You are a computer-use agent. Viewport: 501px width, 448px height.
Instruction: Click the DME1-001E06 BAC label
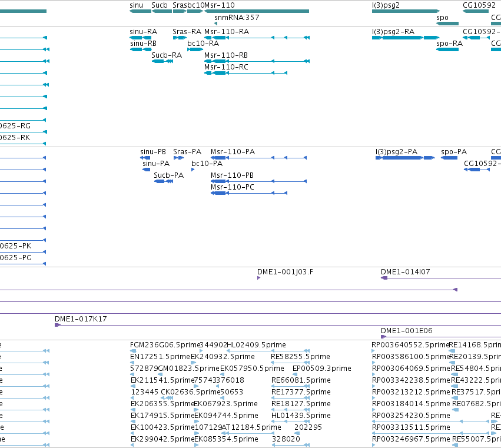(406, 331)
